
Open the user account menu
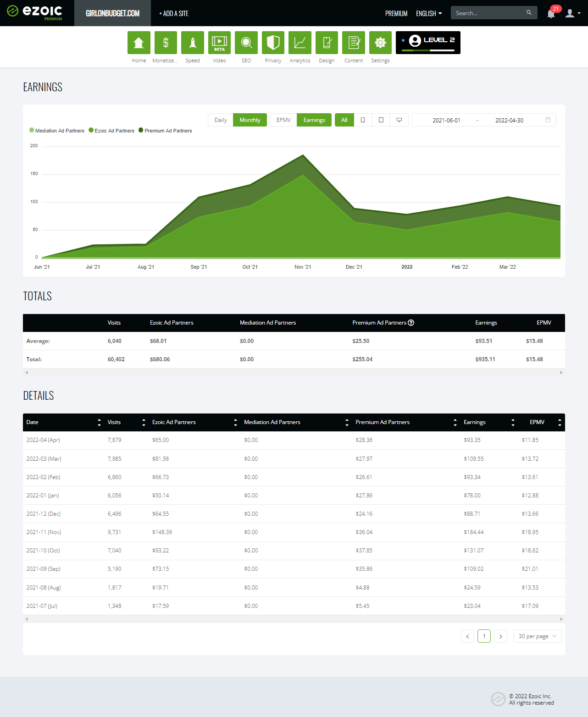point(573,13)
